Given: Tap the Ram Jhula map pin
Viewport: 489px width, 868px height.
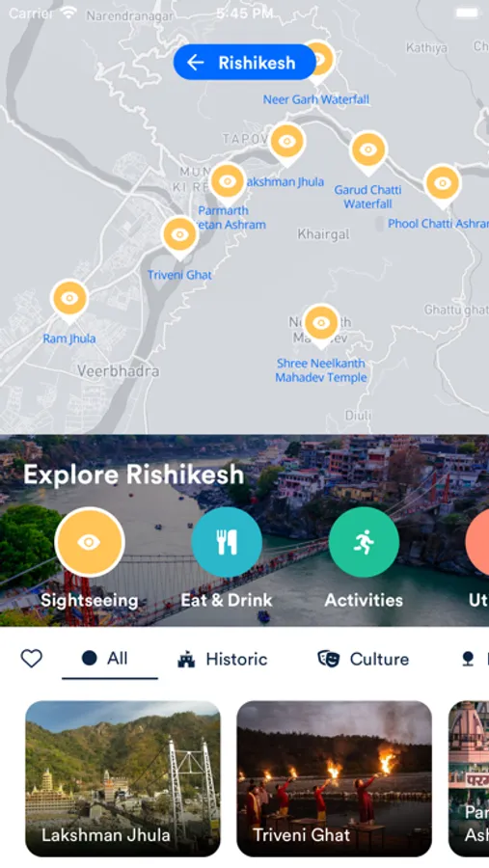Looking at the screenshot, I should click(x=69, y=300).
